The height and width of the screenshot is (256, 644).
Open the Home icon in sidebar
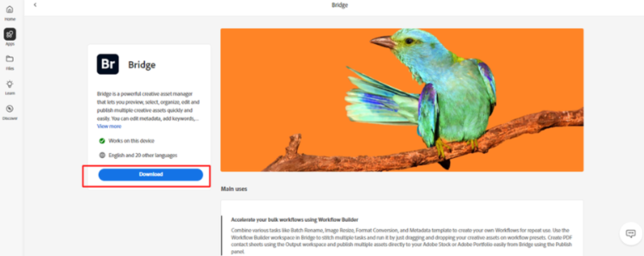click(x=10, y=10)
